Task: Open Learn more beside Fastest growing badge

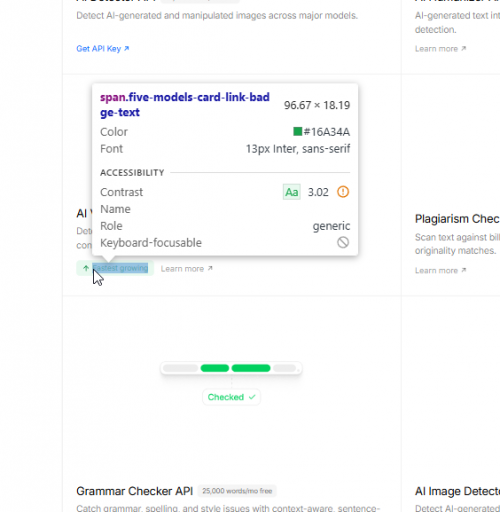Action: [186, 269]
